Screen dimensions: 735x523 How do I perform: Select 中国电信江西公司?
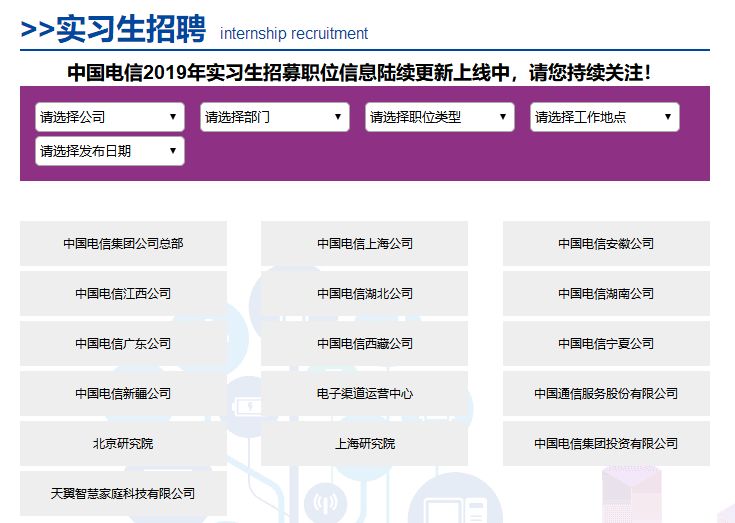123,294
